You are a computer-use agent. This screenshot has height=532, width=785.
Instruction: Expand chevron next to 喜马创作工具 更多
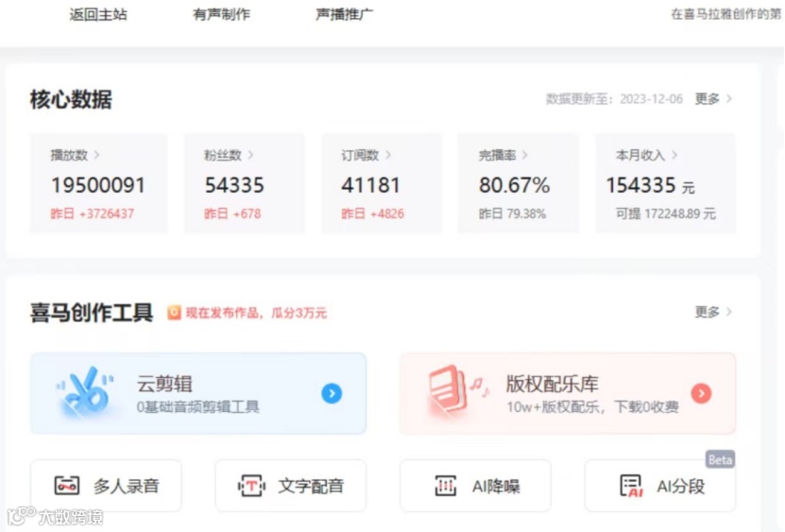729,312
